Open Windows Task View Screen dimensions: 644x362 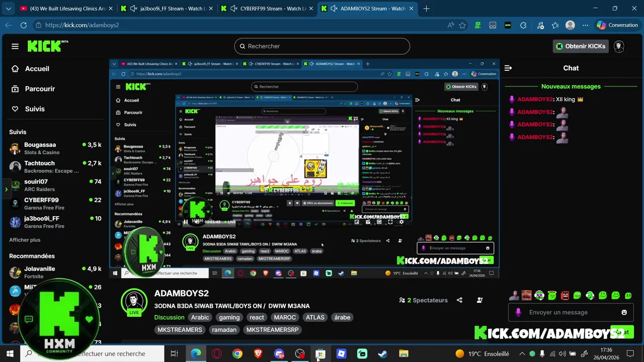(174, 354)
